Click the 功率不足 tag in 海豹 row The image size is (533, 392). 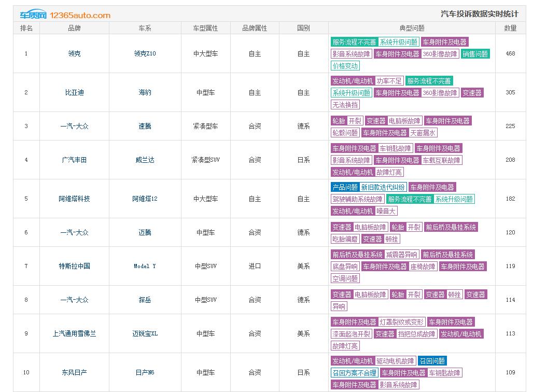[389, 81]
